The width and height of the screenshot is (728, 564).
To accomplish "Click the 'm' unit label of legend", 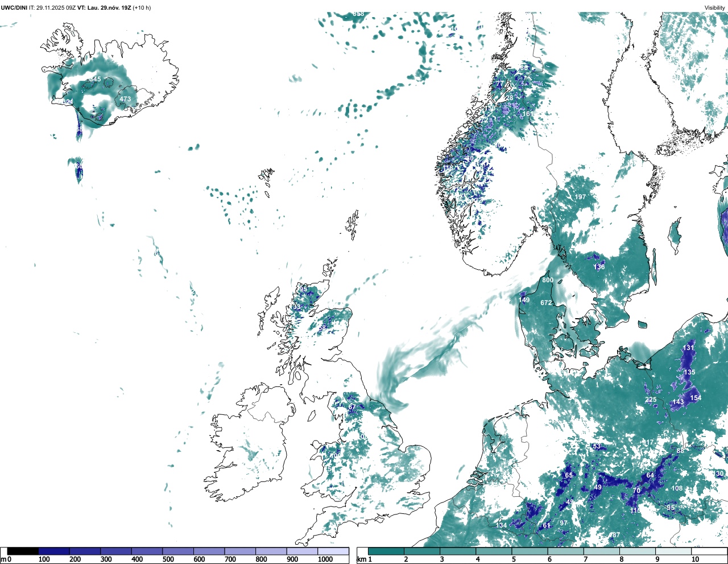I will (x=3, y=559).
